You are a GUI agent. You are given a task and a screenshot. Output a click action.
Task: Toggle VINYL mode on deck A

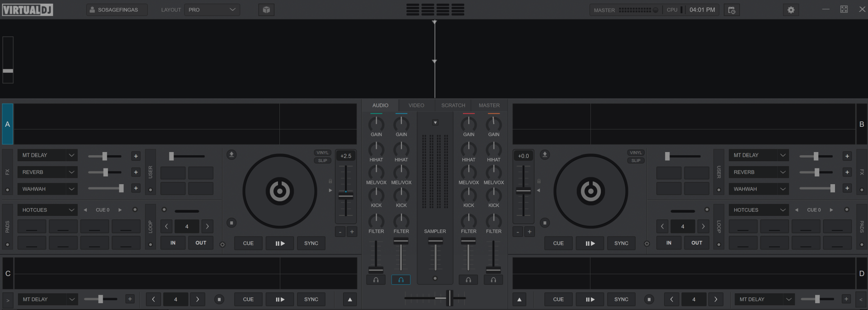tap(322, 153)
